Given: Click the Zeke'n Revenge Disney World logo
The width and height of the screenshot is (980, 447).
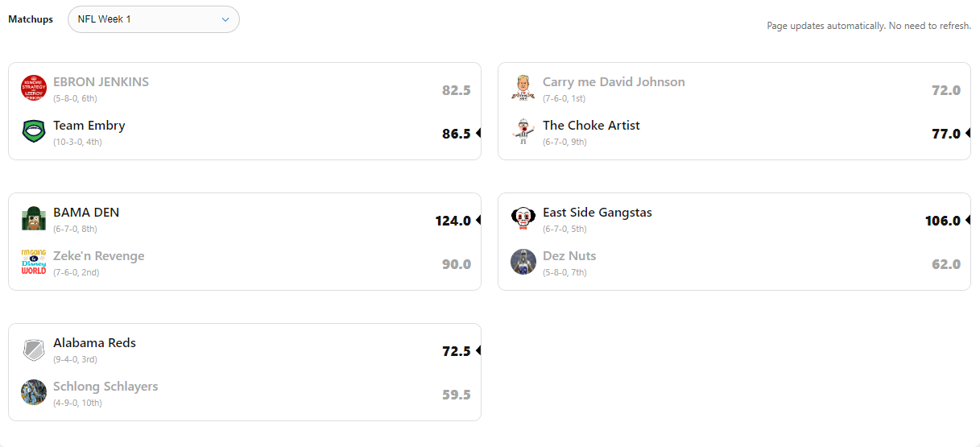Looking at the screenshot, I should click(34, 262).
